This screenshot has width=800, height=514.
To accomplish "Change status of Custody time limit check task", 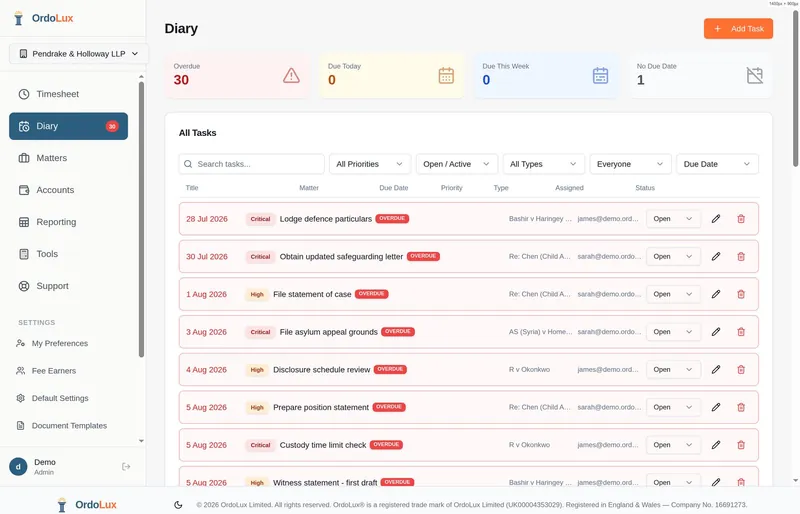I will coord(673,445).
